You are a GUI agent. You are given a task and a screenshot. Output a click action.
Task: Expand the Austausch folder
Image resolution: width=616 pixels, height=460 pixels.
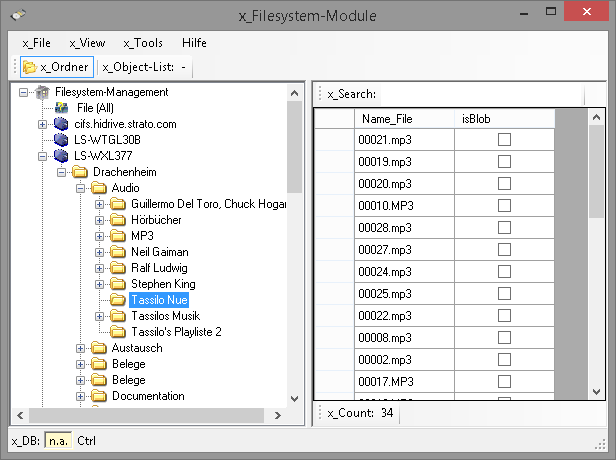[x=80, y=348]
